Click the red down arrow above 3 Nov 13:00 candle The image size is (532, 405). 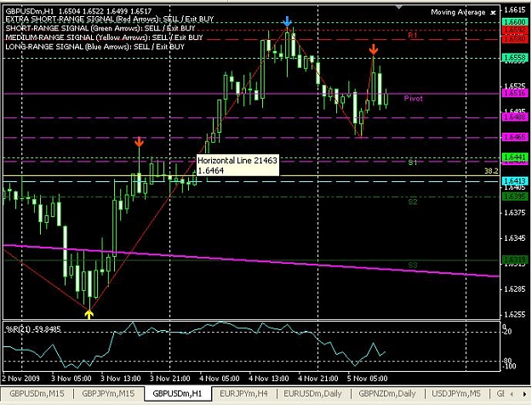(x=139, y=142)
